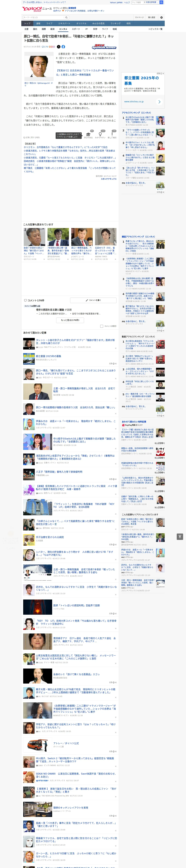Click the settings gear icon
The image size is (186, 868).
tap(161, 17)
